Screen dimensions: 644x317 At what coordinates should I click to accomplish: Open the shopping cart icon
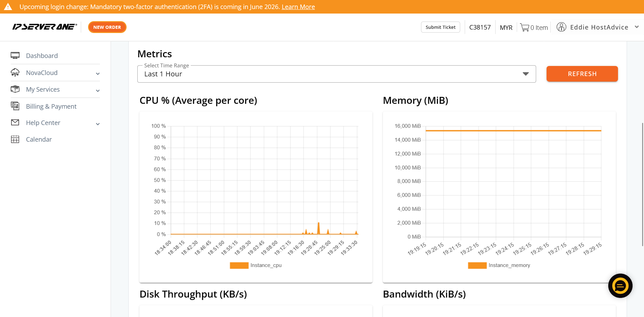(524, 27)
